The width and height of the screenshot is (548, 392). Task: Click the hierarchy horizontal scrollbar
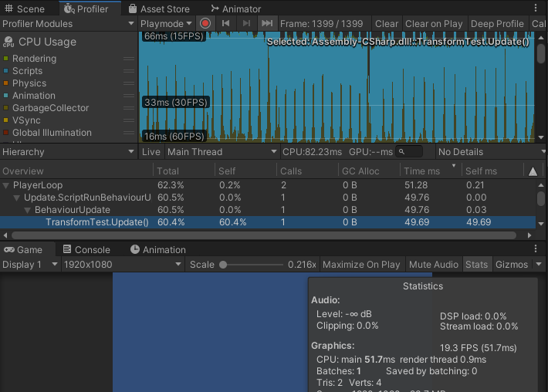click(263, 235)
